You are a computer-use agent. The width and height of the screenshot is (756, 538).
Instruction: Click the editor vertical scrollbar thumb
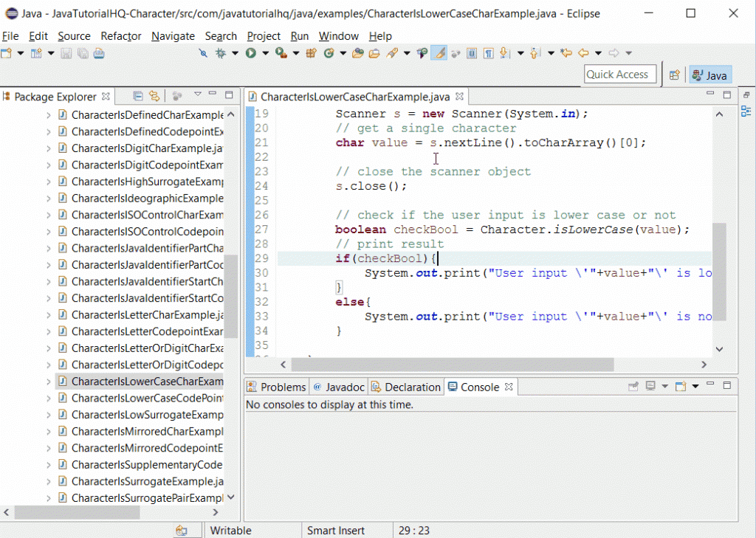[x=719, y=272]
